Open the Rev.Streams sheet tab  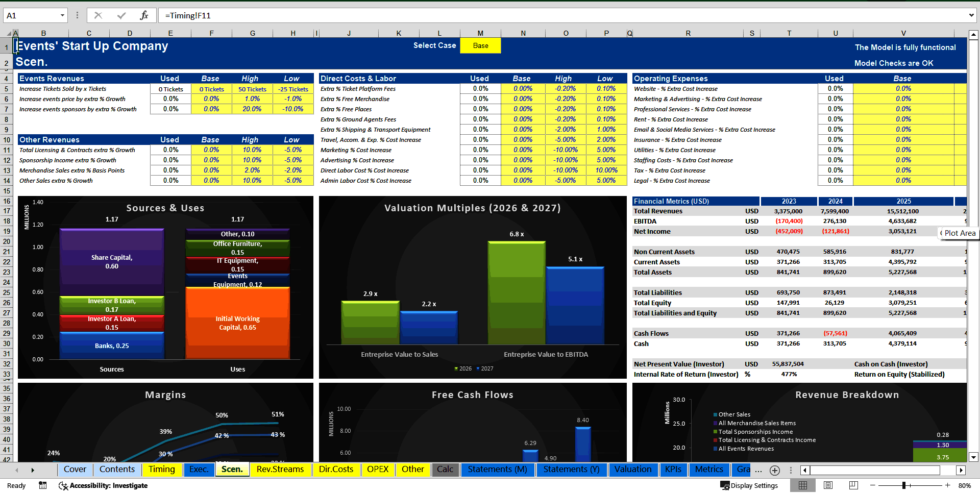tap(280, 470)
